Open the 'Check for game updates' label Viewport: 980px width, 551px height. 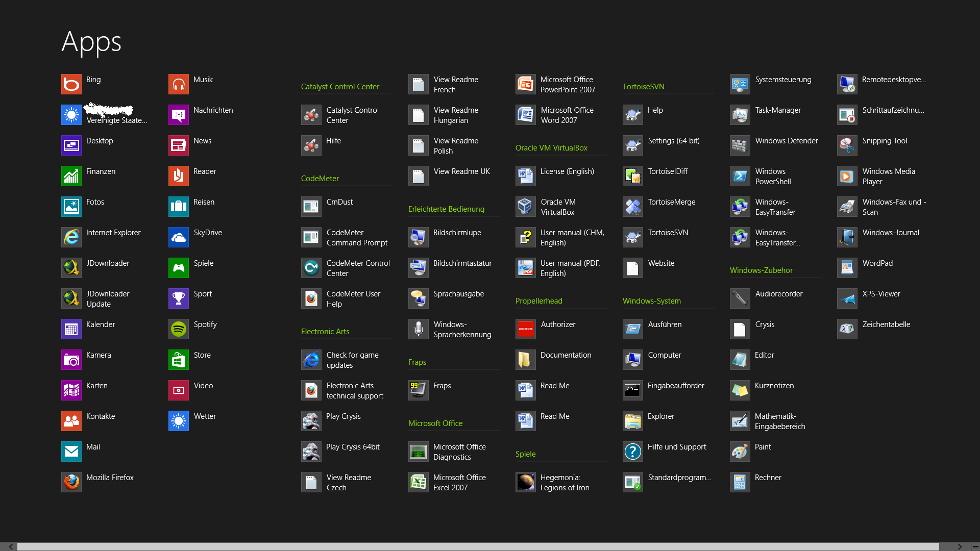[352, 360]
